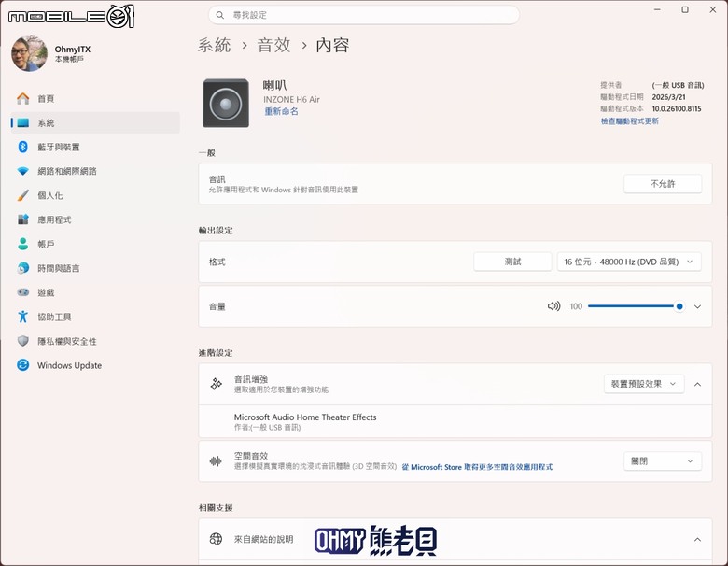This screenshot has width=728, height=566.
Task: Go to 遊戲 settings
Action: point(95,292)
